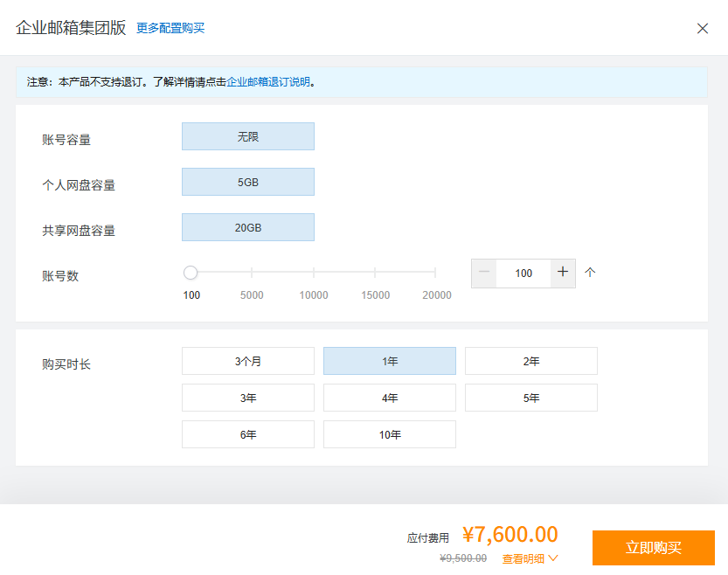Choose 2年 purchase duration

[531, 361]
